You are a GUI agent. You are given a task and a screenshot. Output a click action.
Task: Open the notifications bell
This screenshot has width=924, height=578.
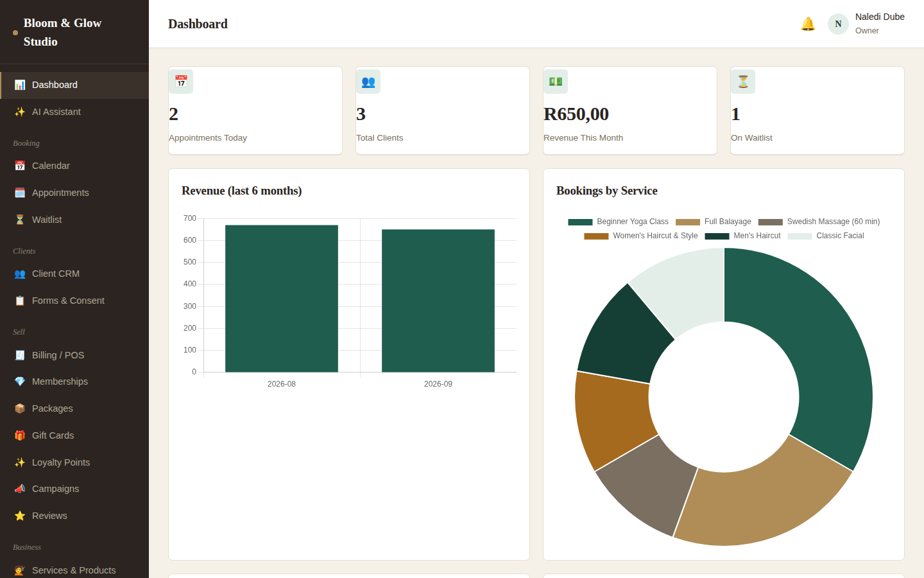[808, 24]
